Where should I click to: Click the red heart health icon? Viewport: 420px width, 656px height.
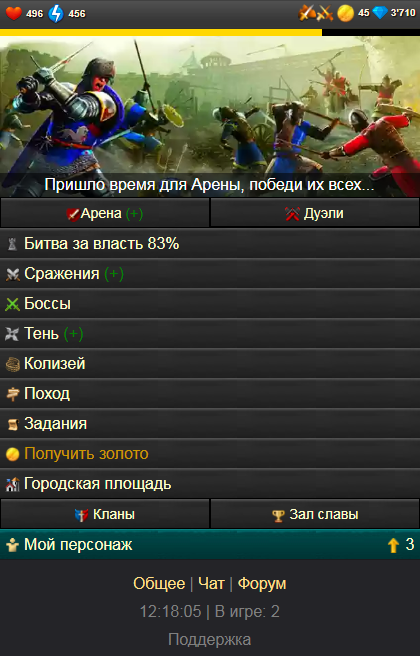[x=13, y=13]
